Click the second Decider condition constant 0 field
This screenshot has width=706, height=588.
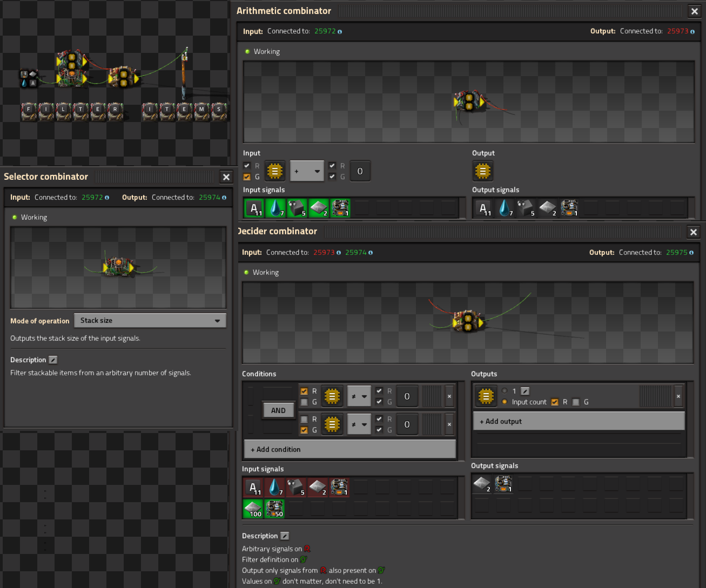click(407, 424)
